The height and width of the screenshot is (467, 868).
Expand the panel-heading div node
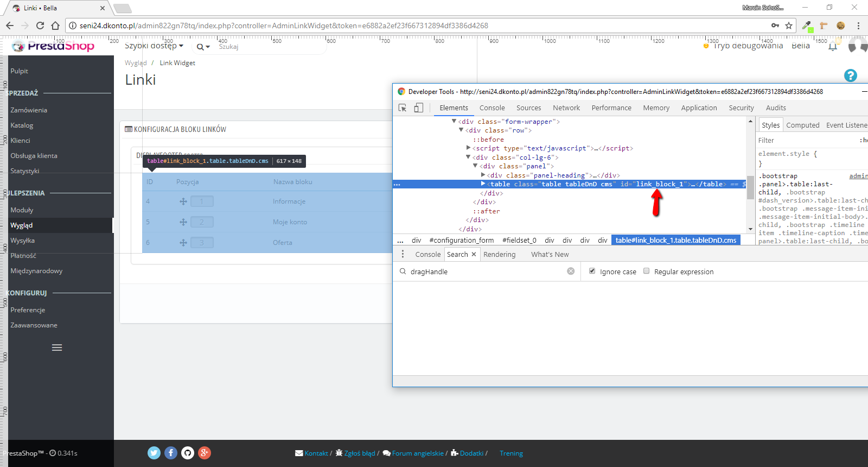[483, 175]
